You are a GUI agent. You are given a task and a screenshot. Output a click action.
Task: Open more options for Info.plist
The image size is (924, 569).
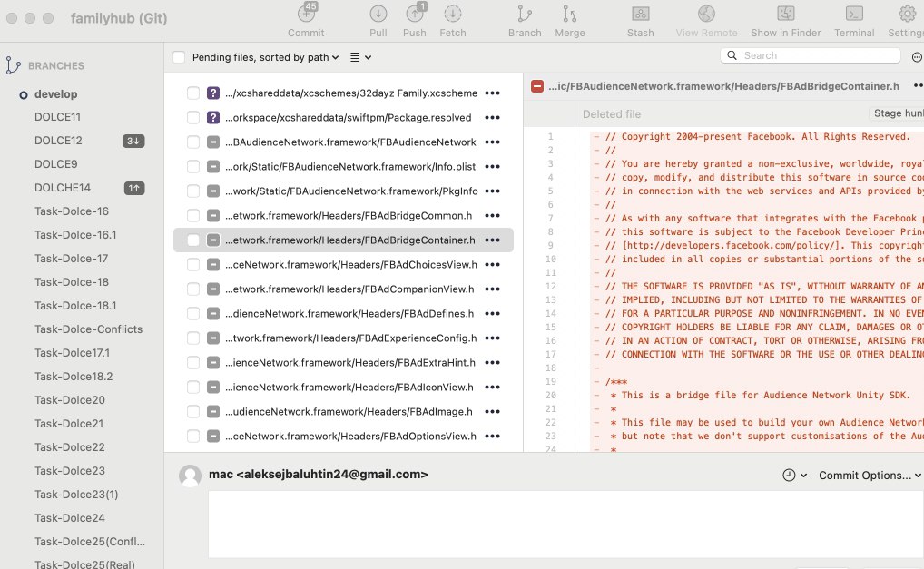point(492,167)
